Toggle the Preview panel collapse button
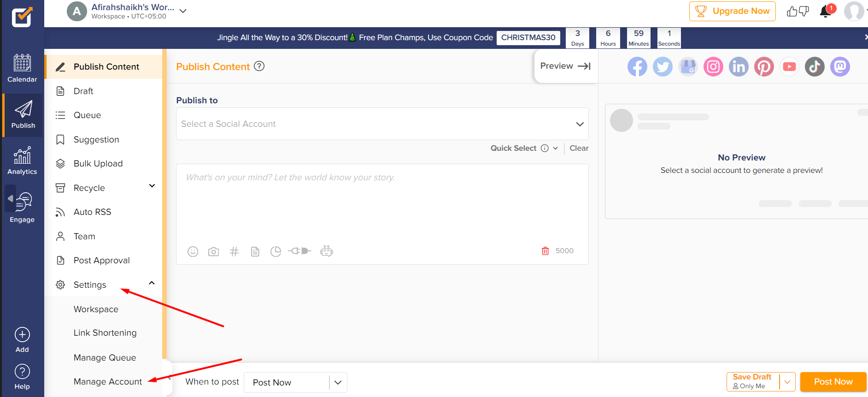This screenshot has width=868, height=397. 565,66
